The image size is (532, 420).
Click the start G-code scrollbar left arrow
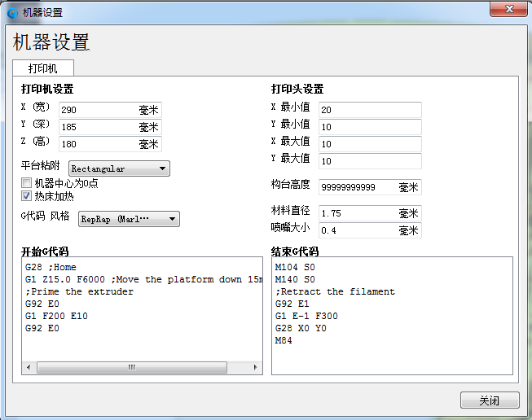click(x=29, y=368)
